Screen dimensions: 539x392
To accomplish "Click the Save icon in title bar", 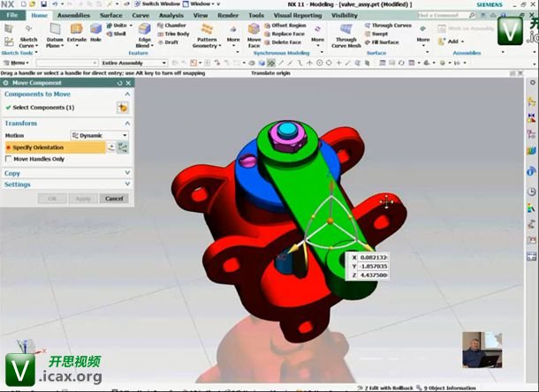I will (43, 4).
